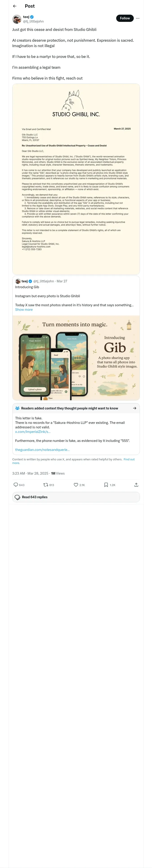Click the back arrow icon
The width and height of the screenshot is (152, 868).
14,6
